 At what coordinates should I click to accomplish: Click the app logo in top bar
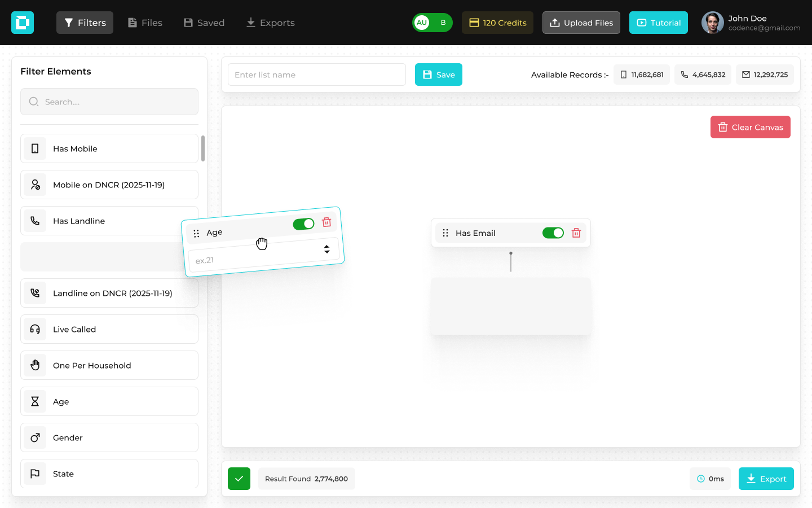coord(23,23)
